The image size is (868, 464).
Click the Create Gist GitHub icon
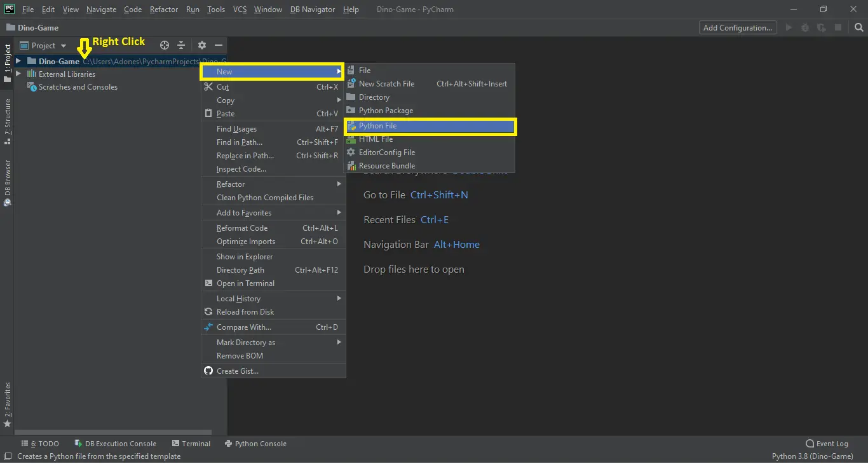[208, 371]
